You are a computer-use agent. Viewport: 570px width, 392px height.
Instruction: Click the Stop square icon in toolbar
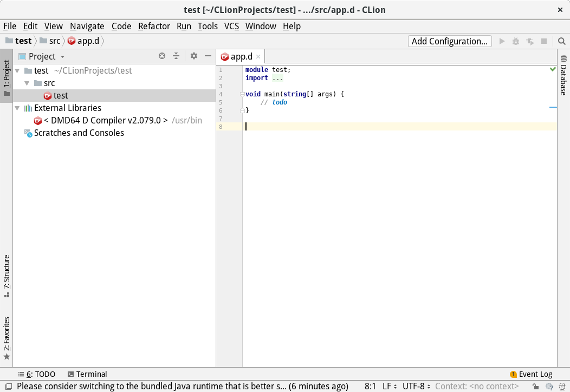click(544, 41)
